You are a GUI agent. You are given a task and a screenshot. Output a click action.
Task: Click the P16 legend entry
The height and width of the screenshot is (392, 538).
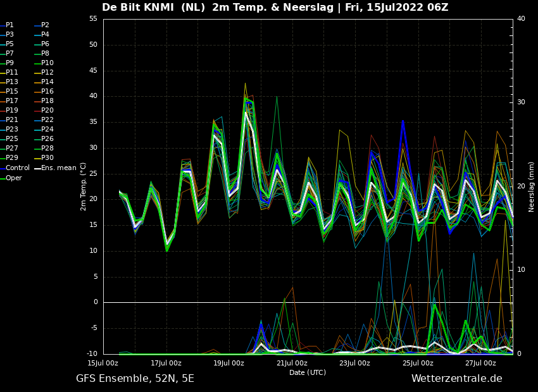(44, 92)
